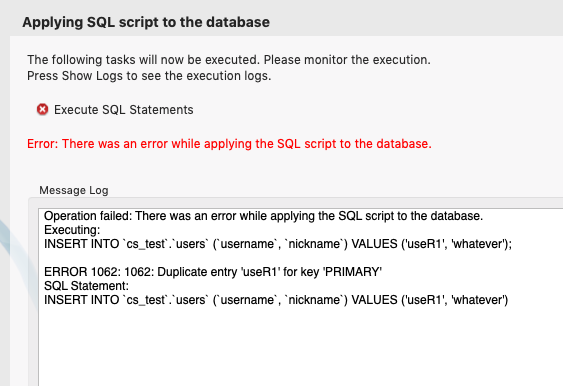Click the 'Applying SQL script to the database' heading

[146, 22]
